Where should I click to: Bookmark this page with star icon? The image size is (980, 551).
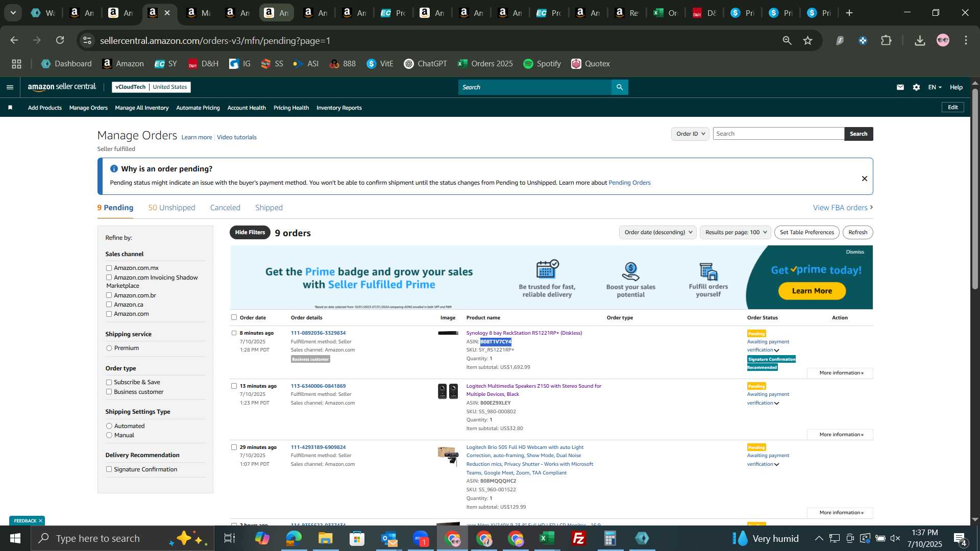[x=807, y=40]
